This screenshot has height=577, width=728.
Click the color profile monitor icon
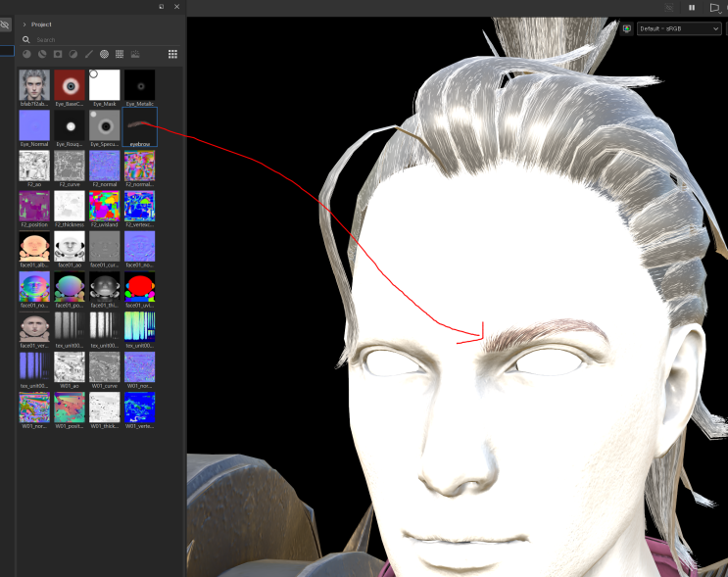627,28
